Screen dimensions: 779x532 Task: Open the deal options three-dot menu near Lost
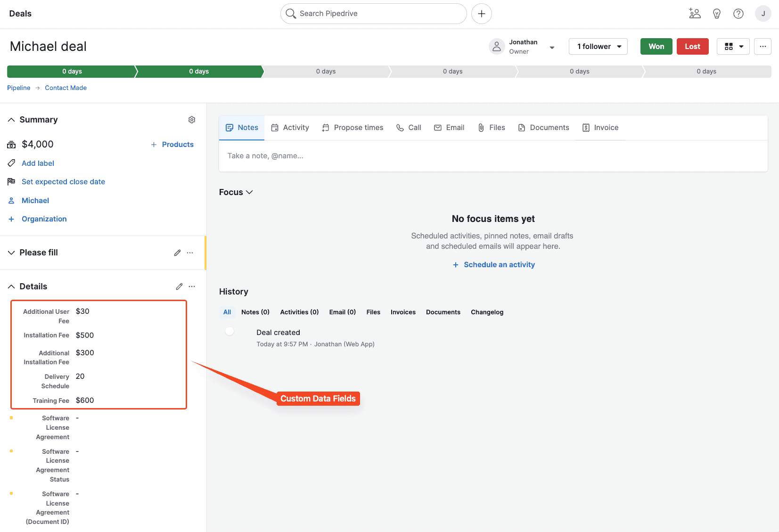[763, 46]
